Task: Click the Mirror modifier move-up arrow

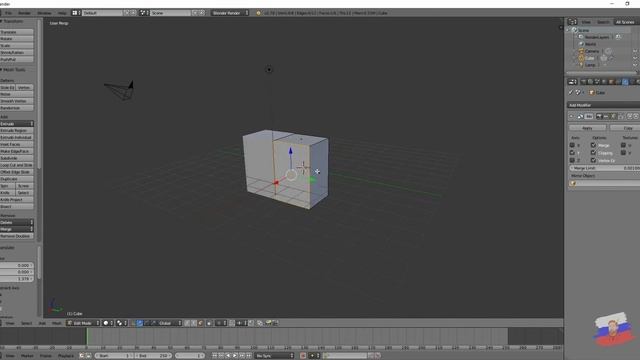Action: (x=629, y=117)
